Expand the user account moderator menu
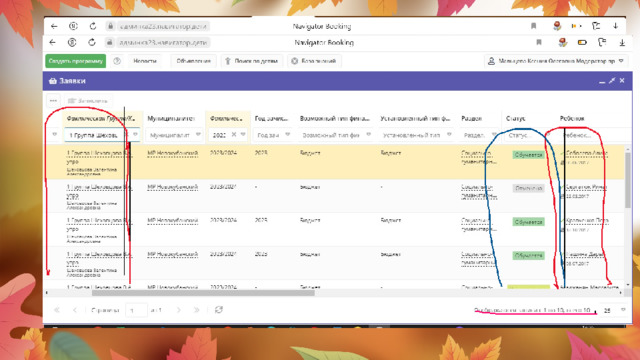This screenshot has width=640, height=360. (557, 61)
